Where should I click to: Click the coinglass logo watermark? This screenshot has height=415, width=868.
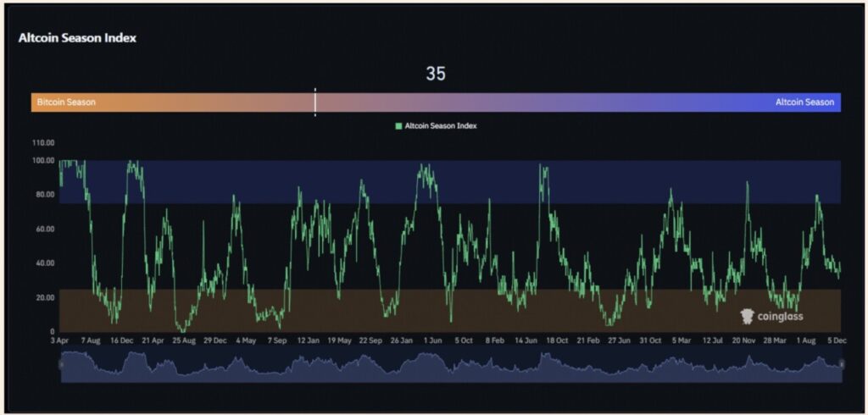pos(771,316)
